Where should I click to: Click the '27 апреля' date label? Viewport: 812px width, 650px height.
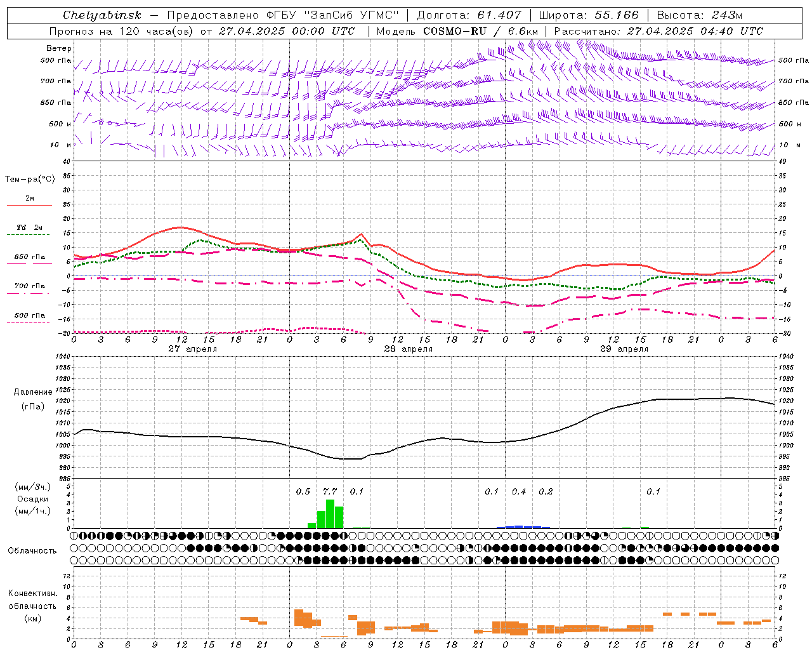(x=192, y=349)
